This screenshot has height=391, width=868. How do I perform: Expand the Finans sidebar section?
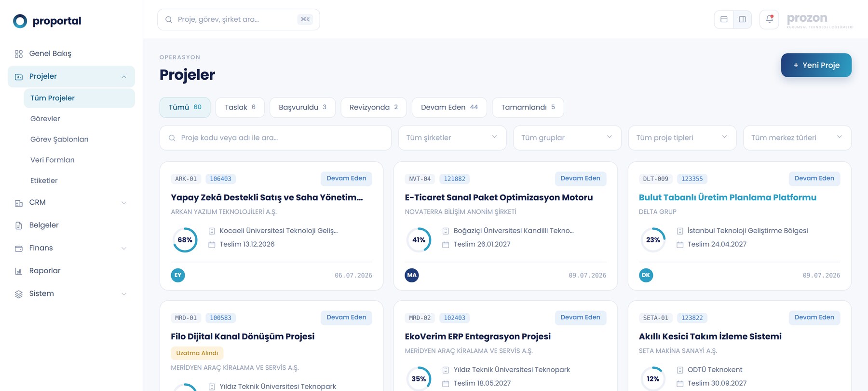[124, 248]
